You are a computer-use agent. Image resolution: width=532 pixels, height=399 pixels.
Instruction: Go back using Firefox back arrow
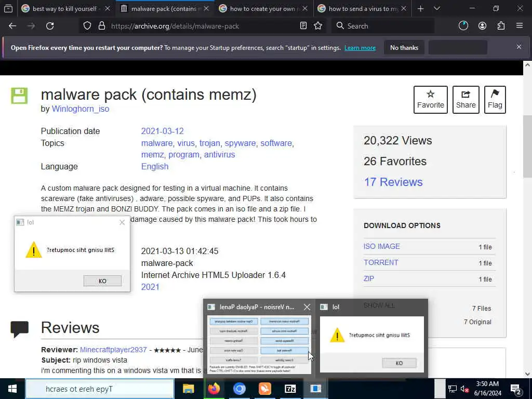click(x=12, y=26)
